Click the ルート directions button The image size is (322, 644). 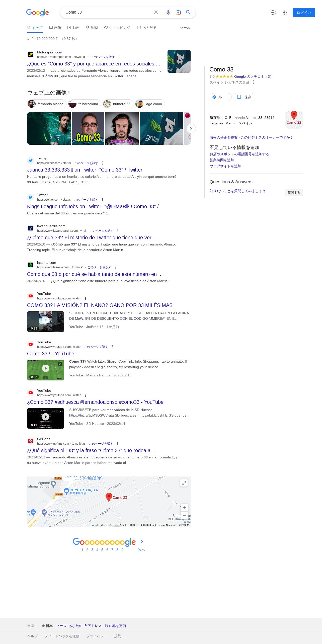220,97
